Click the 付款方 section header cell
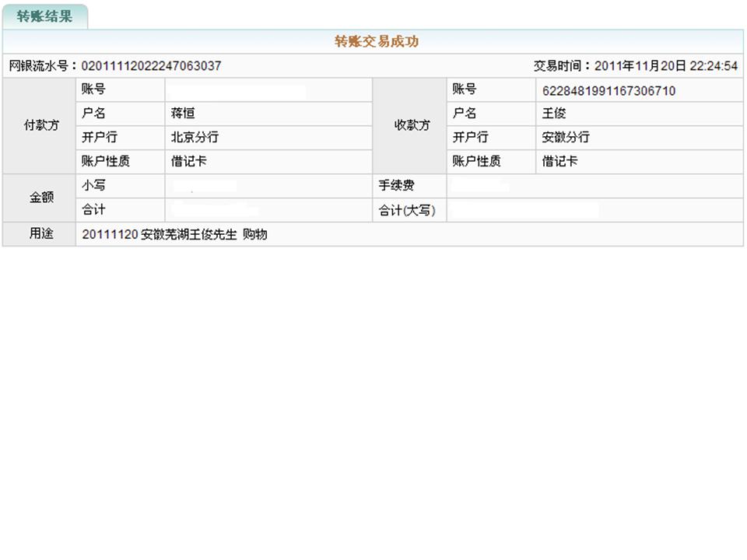 coord(40,126)
